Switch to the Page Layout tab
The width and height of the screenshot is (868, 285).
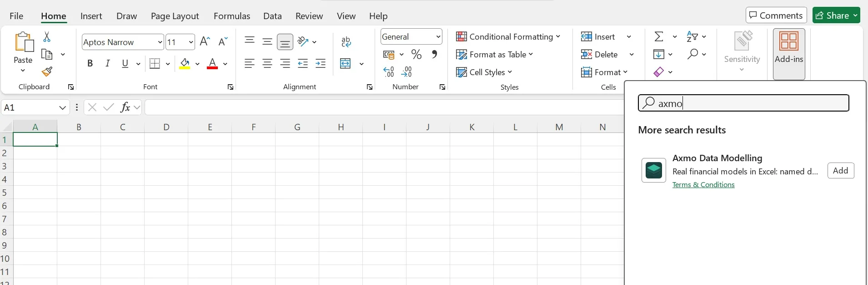coord(175,16)
